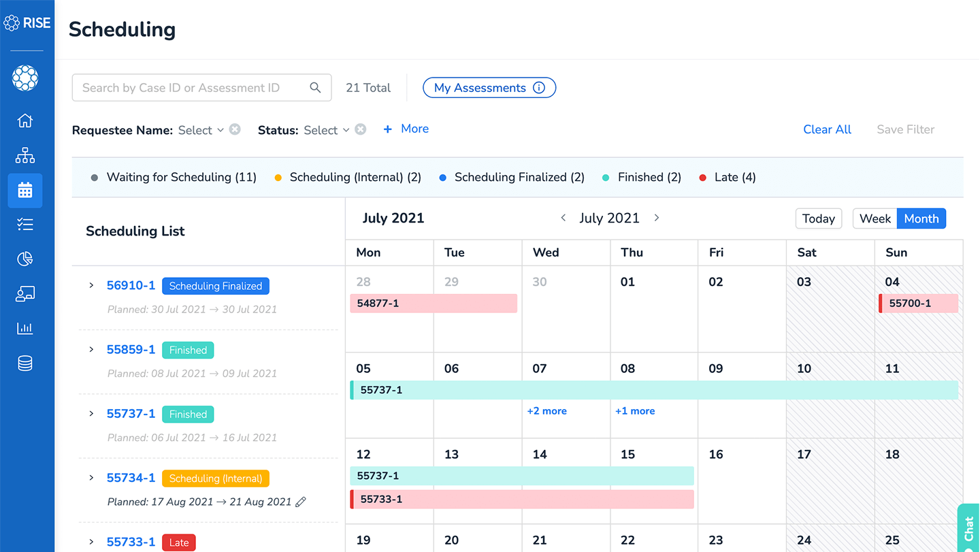Open the pie chart sidebar icon
This screenshot has height=552, width=980.
25,259
